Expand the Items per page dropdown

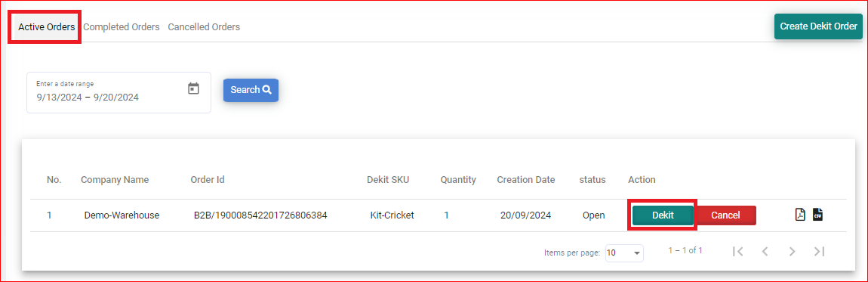[x=624, y=253]
